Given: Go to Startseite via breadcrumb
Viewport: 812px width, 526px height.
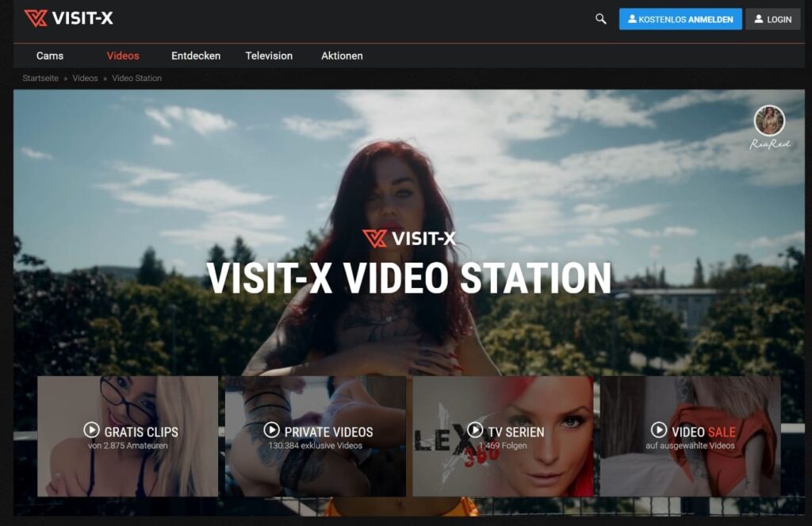Looking at the screenshot, I should (42, 78).
